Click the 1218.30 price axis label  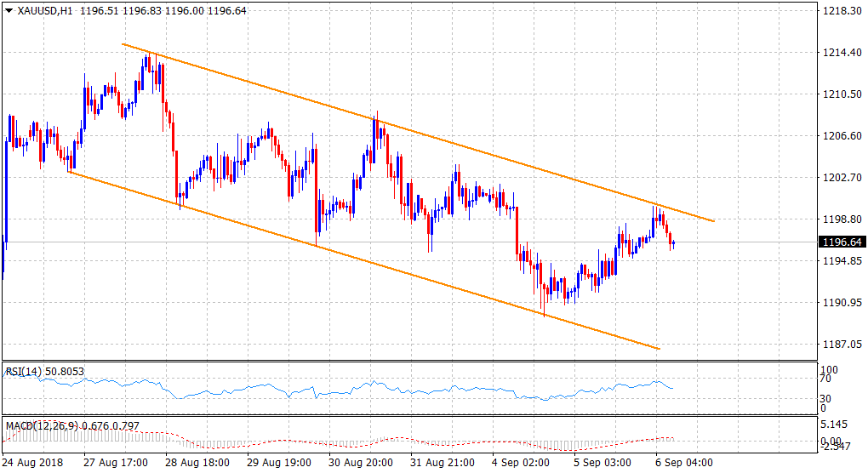[x=836, y=11]
